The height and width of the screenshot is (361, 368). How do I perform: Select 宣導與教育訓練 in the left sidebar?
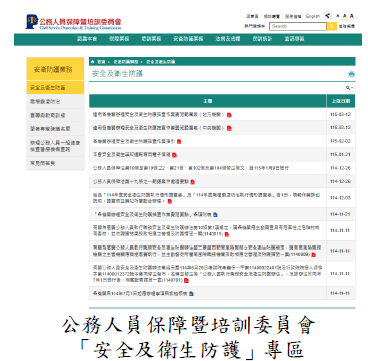pyautogui.click(x=55, y=115)
